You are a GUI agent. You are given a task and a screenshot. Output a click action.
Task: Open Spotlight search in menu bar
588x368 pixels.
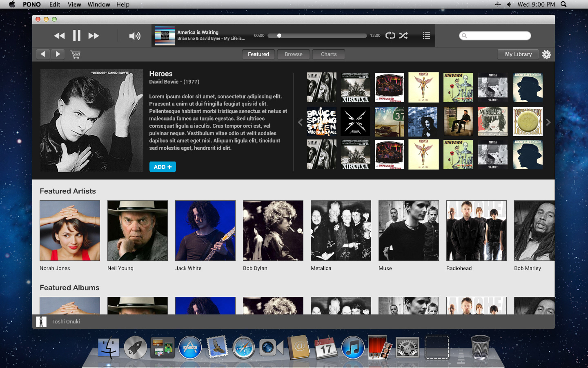click(563, 4)
